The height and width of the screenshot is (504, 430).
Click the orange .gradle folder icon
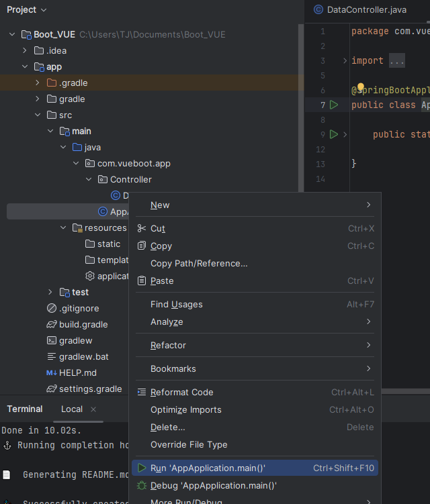52,83
